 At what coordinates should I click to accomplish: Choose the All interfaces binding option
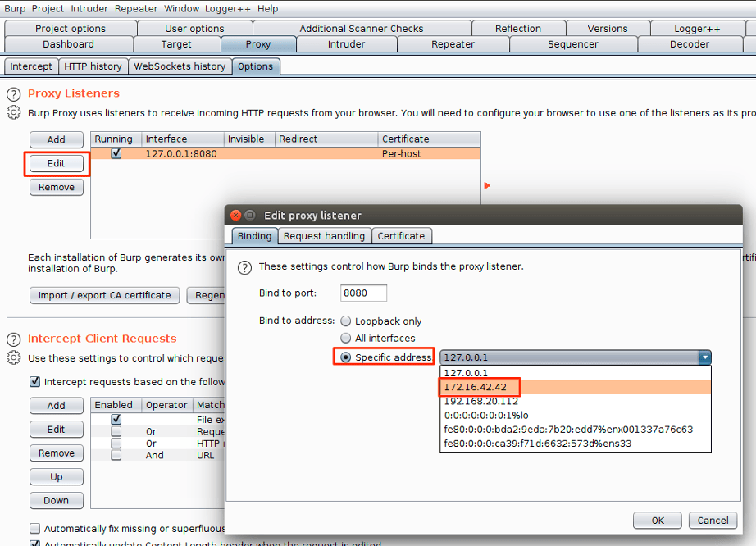point(345,338)
